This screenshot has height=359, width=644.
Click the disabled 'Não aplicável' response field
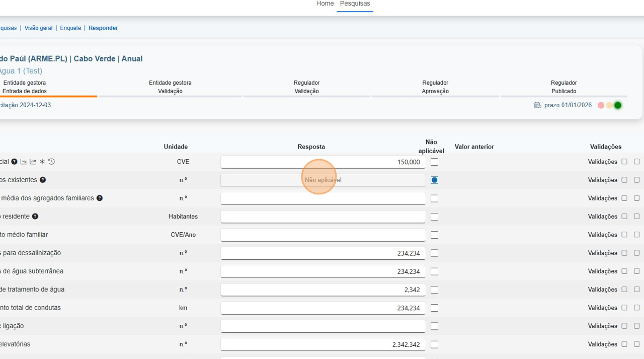click(323, 180)
